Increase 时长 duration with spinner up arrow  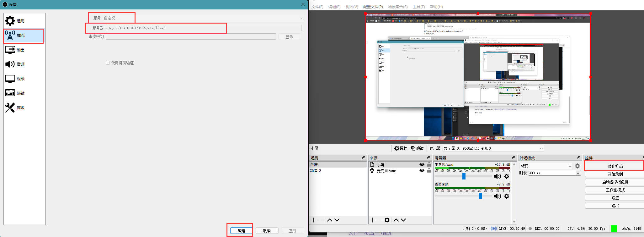click(578, 172)
